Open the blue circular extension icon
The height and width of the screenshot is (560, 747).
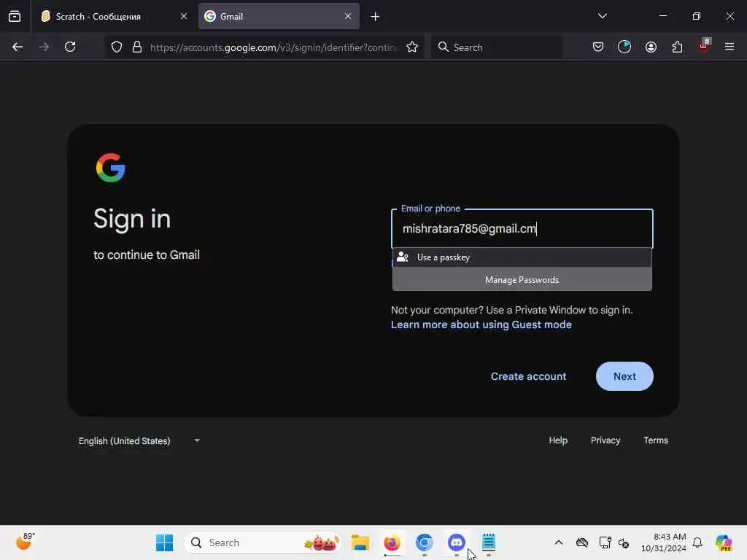(x=624, y=47)
